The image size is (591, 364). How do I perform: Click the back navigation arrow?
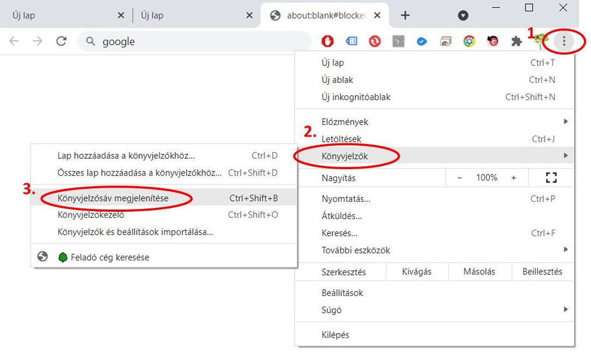pyautogui.click(x=14, y=41)
